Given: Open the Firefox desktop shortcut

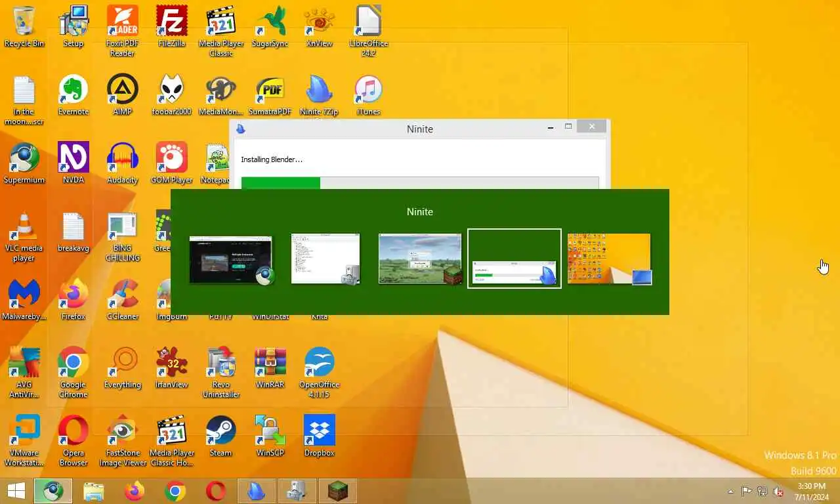Looking at the screenshot, I should (73, 299).
